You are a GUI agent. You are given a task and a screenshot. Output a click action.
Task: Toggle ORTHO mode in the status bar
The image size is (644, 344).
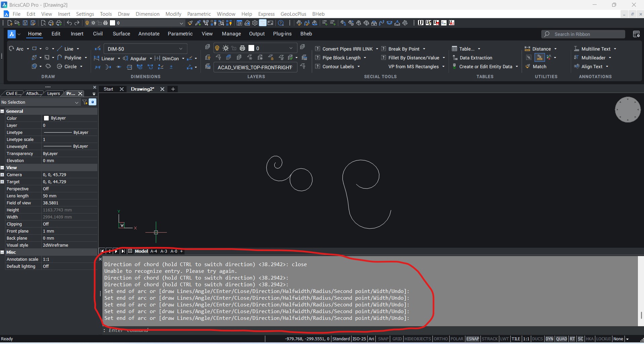click(x=441, y=339)
